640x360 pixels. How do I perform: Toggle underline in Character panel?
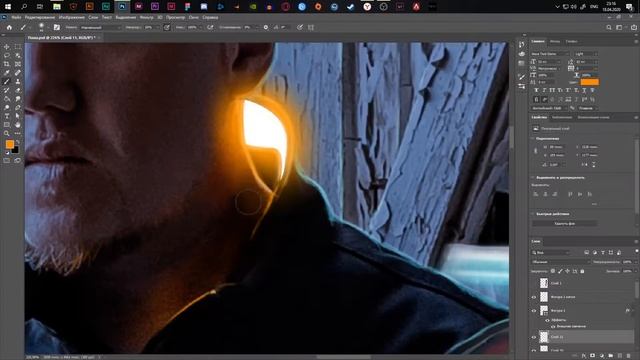pos(584,90)
